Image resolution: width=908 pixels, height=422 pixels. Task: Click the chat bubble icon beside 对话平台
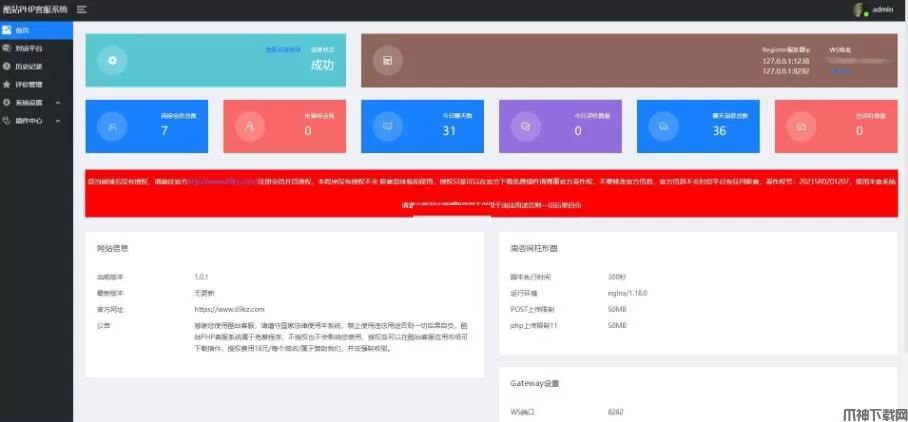pos(7,48)
